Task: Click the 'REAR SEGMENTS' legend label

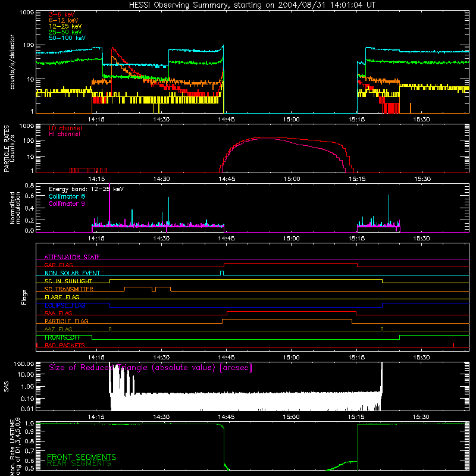Action: click(x=79, y=464)
